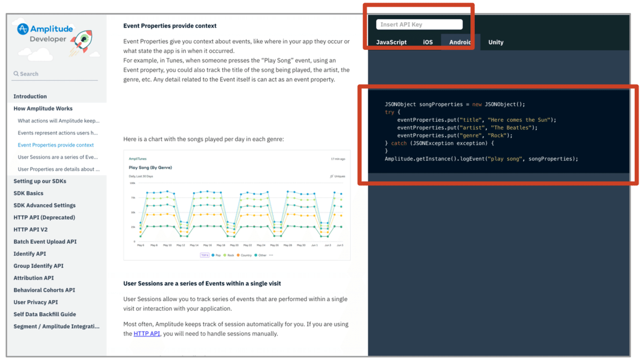The image size is (644, 363).
Task: Open the User Privacy API section
Action: click(35, 302)
